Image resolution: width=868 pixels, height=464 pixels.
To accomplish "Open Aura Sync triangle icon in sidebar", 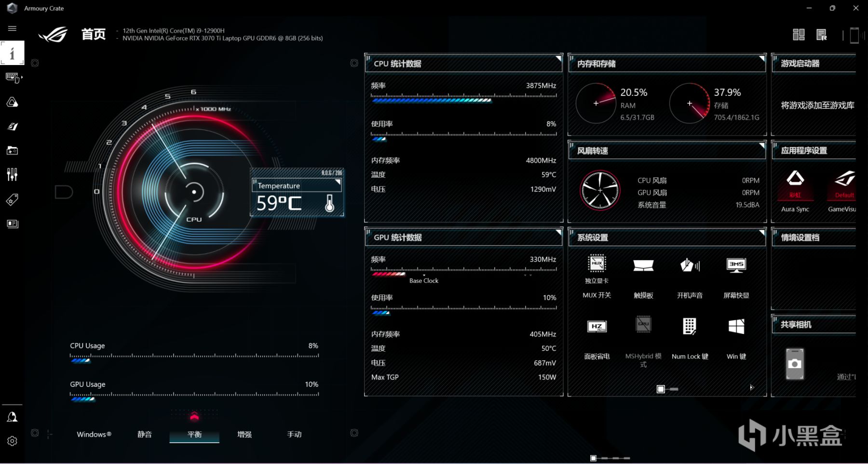I will pos(12,102).
